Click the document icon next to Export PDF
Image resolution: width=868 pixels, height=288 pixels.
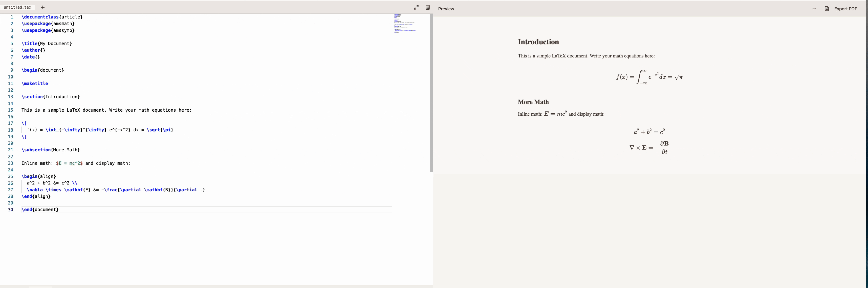[826, 9]
